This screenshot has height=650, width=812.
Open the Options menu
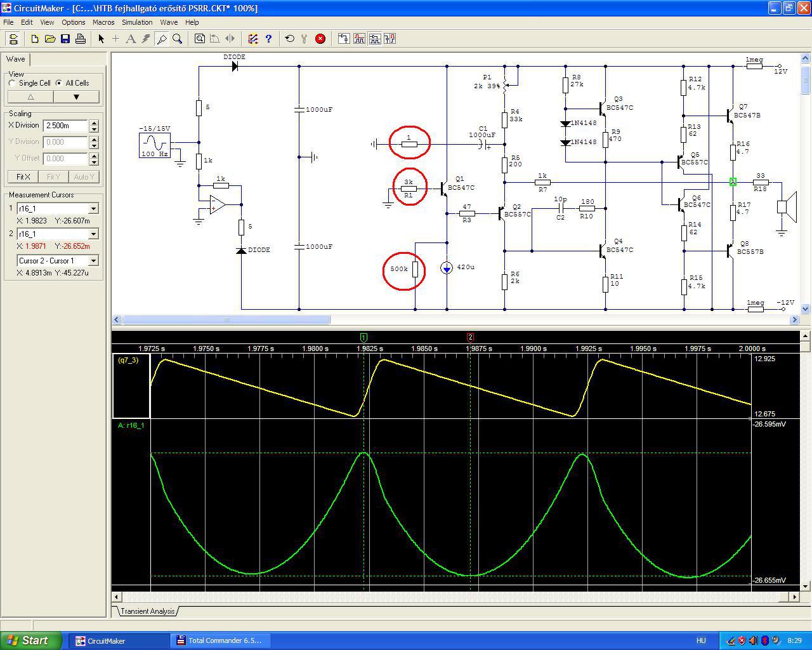click(74, 22)
